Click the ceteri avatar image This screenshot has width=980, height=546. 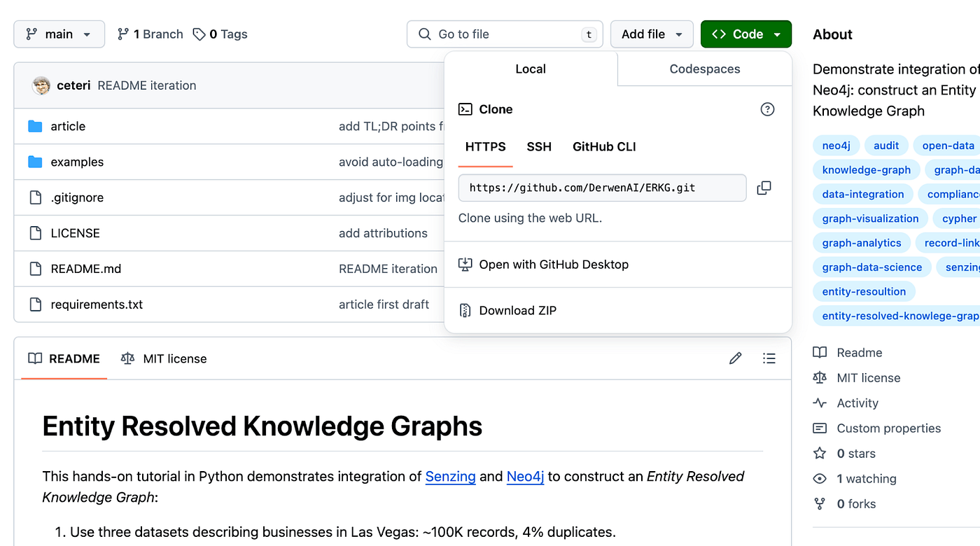click(41, 85)
